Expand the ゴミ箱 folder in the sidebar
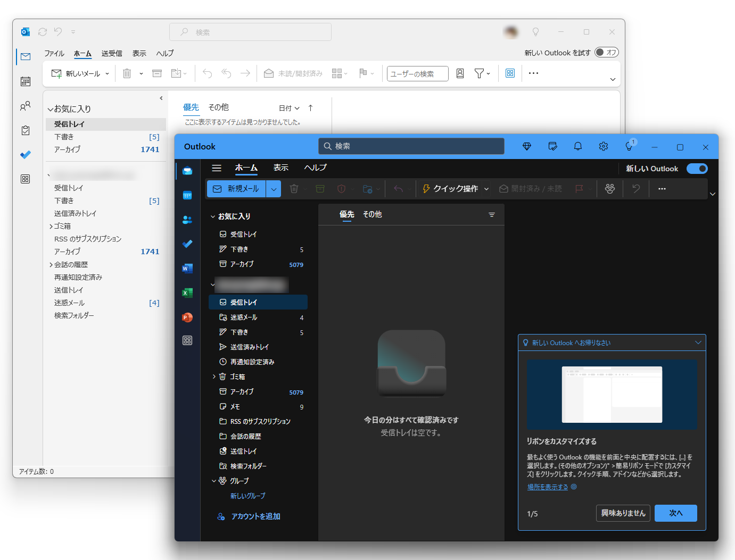Screen dimensions: 735x560 (x=214, y=376)
